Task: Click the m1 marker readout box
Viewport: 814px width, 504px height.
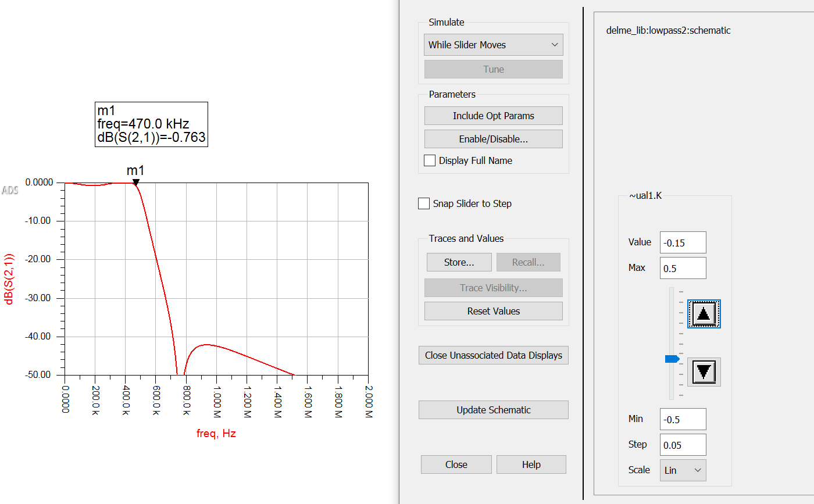Action: click(151, 124)
